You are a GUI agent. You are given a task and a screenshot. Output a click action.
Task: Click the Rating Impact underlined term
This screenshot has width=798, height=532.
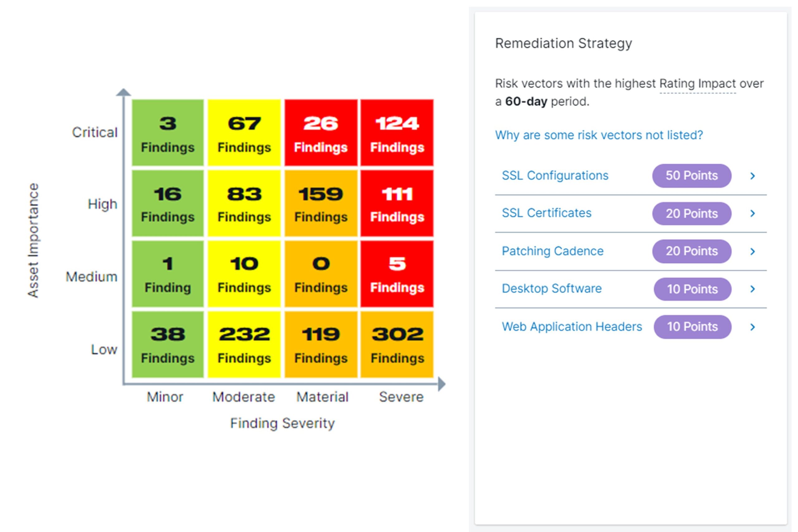pos(697,84)
